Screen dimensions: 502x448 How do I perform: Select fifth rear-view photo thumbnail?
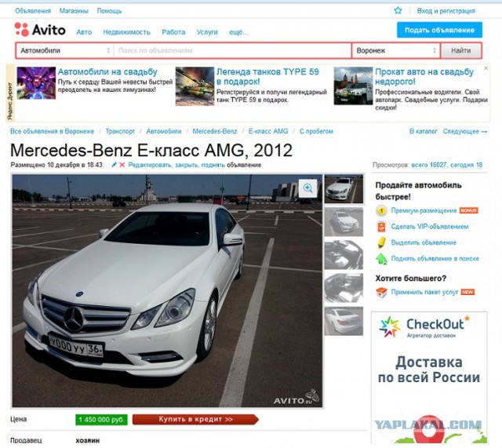(x=344, y=321)
